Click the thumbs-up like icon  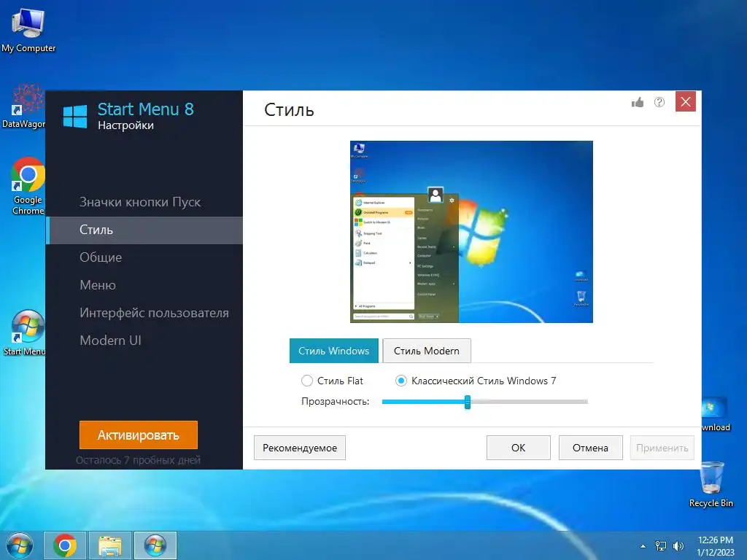(x=638, y=102)
